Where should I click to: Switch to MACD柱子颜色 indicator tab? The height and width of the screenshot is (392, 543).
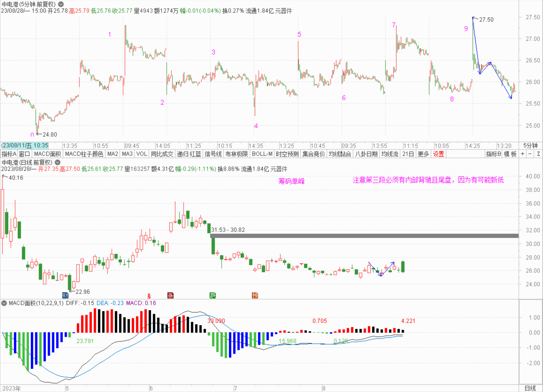pos(84,154)
